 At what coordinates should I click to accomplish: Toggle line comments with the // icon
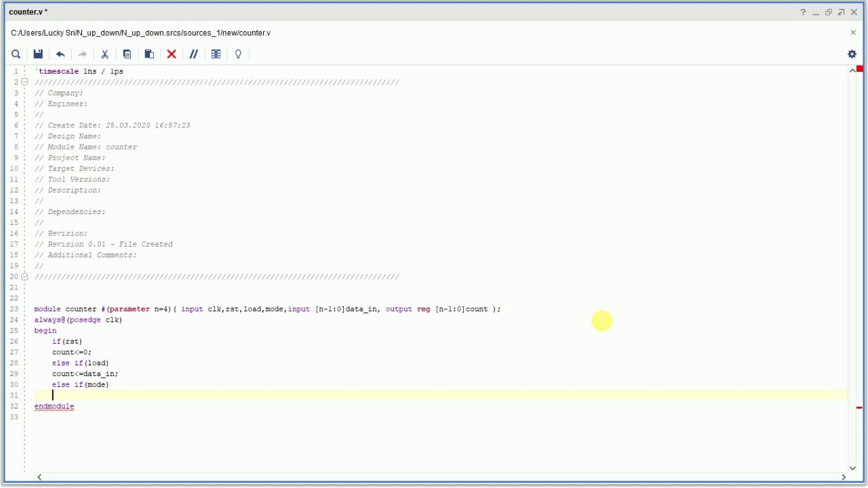point(194,54)
